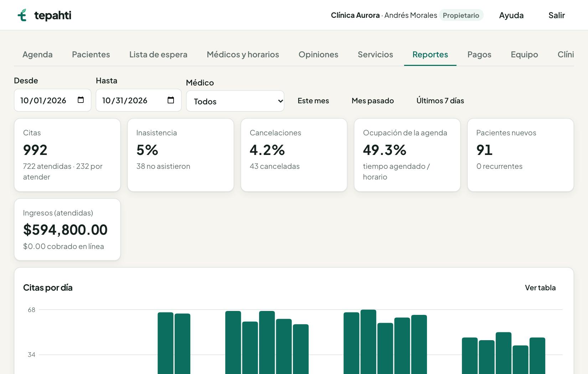Screen dimensions: 588x374
Task: Switch to the Agenda tab
Action: tap(37, 54)
